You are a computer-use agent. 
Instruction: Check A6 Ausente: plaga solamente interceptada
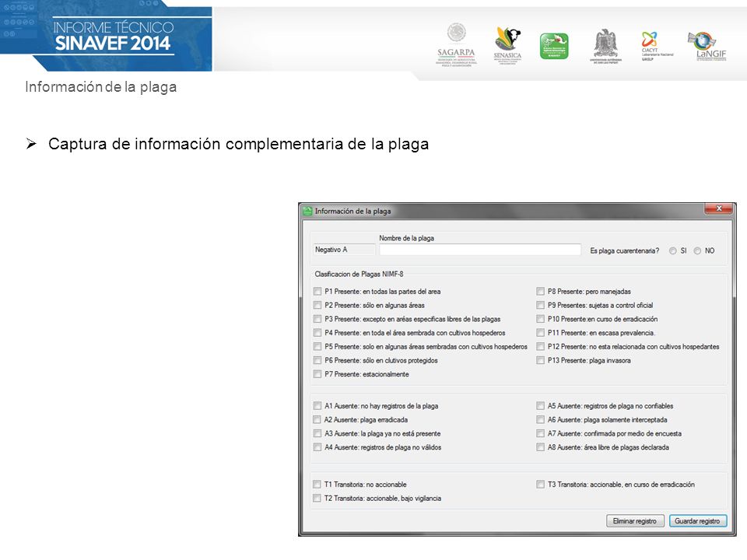[540, 419]
